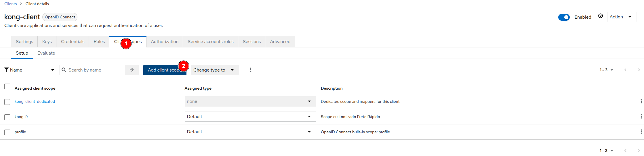Open the toolbar kebab menu next to Change type to
Viewport: 644px width, 156px height.
coord(251,70)
